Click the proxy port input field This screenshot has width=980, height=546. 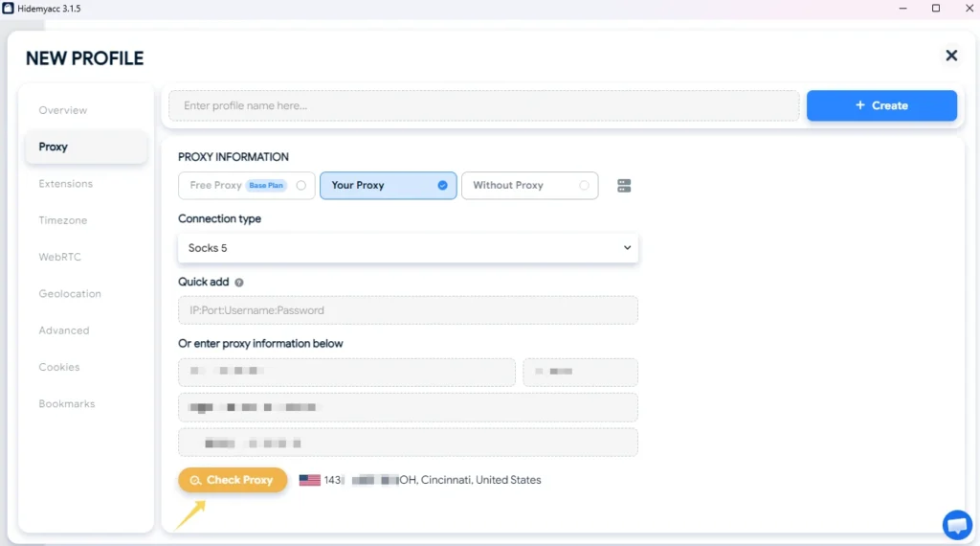[581, 372]
